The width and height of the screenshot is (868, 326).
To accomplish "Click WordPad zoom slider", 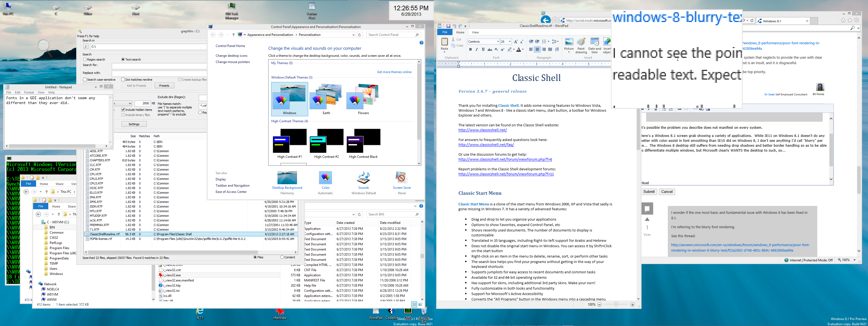I will (616, 304).
